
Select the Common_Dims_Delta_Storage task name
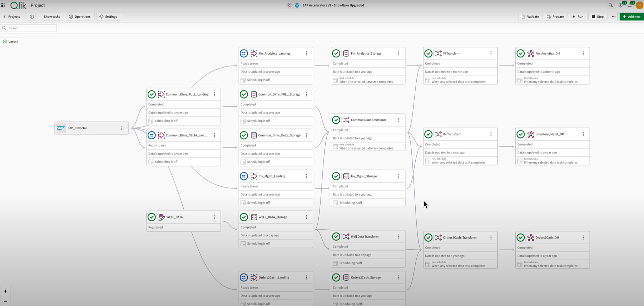point(279,135)
